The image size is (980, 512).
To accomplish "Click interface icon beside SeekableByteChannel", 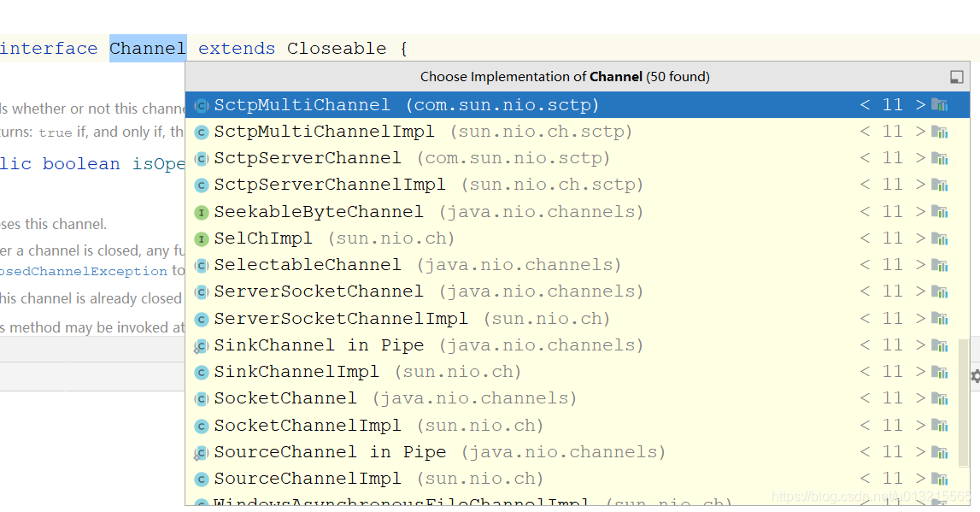I will pos(202,213).
